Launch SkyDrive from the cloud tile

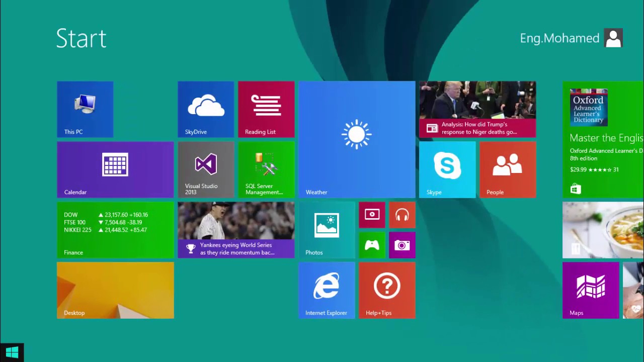[x=206, y=109]
